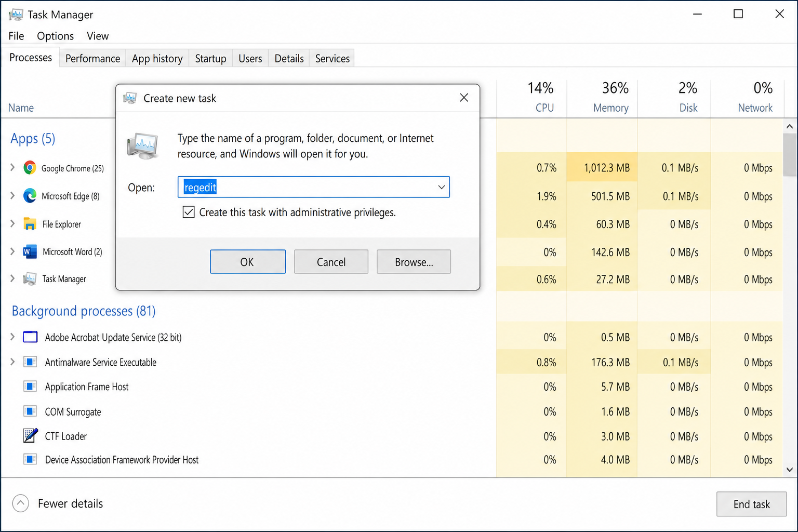Switch to the App history tab
Viewport: 798px width, 532px height.
click(157, 58)
